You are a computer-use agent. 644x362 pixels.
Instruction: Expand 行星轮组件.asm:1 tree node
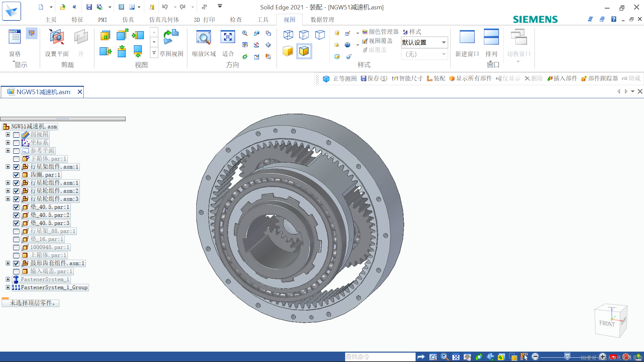point(8,183)
